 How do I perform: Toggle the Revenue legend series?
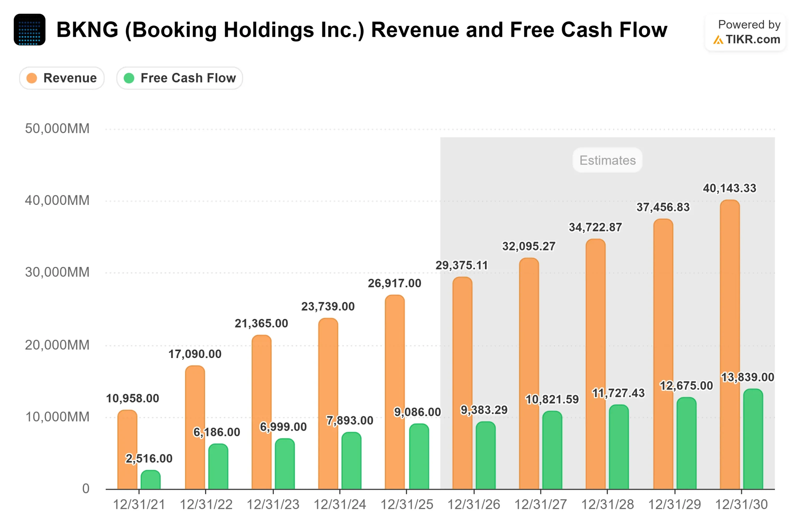pyautogui.click(x=61, y=78)
